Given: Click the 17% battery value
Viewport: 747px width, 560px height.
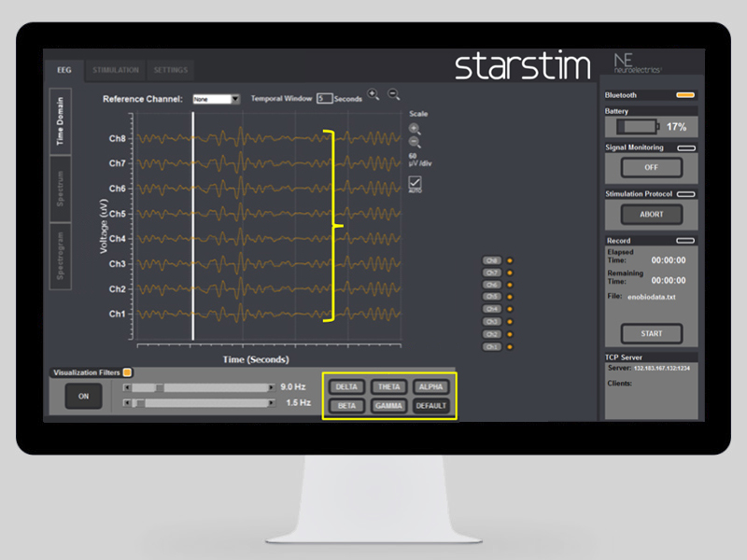Looking at the screenshot, I should [676, 127].
